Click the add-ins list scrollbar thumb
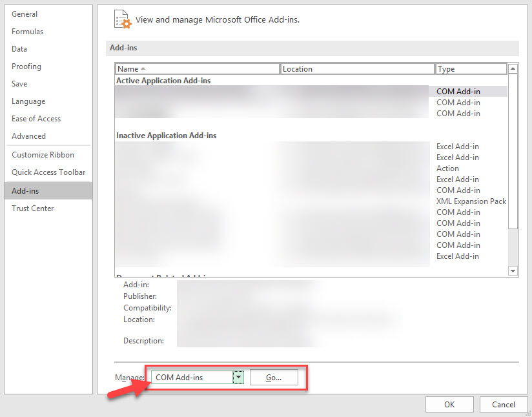The image size is (532, 417). click(x=513, y=151)
